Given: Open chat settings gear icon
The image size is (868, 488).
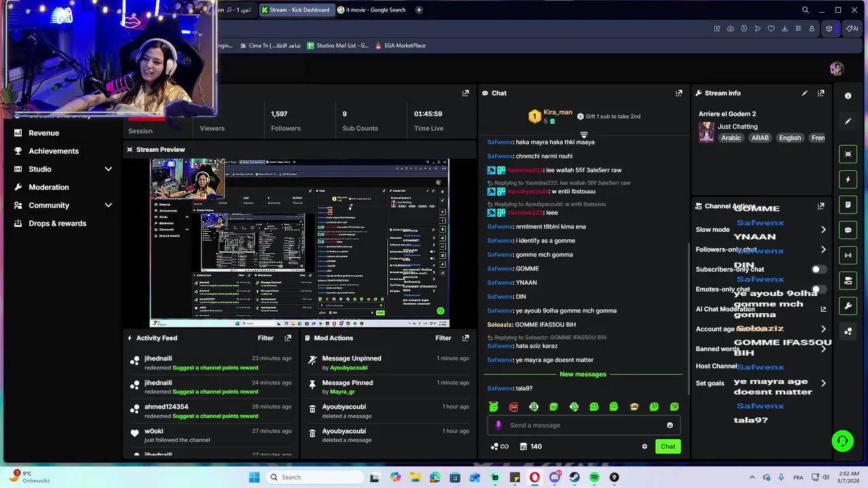Looking at the screenshot, I should (x=644, y=447).
